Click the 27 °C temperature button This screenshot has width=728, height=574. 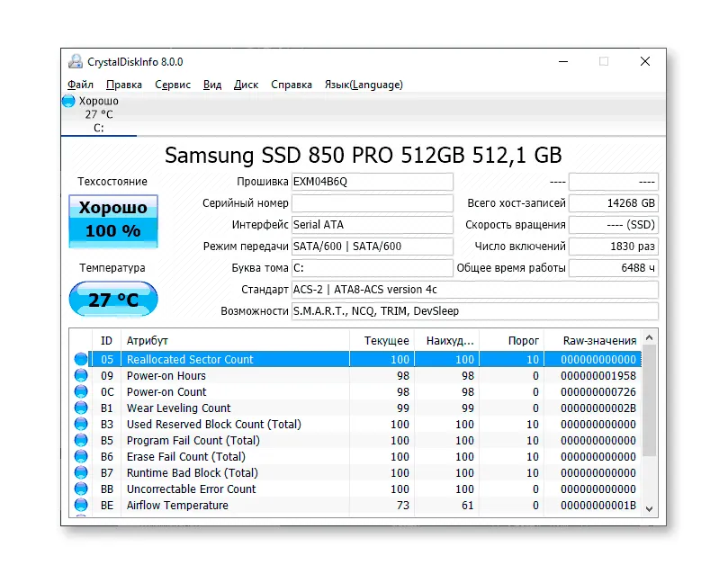(x=112, y=300)
